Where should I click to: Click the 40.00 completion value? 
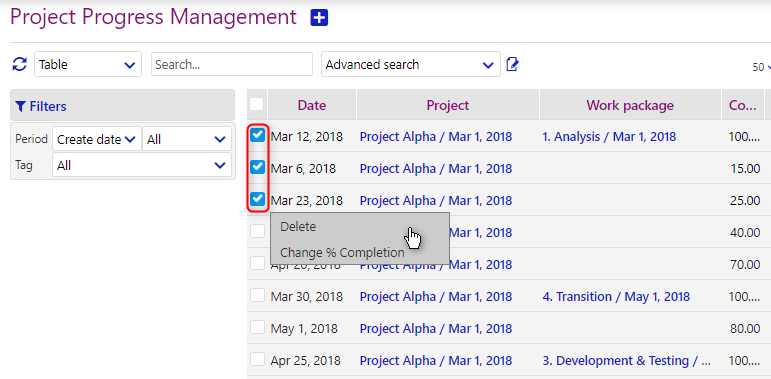[745, 233]
